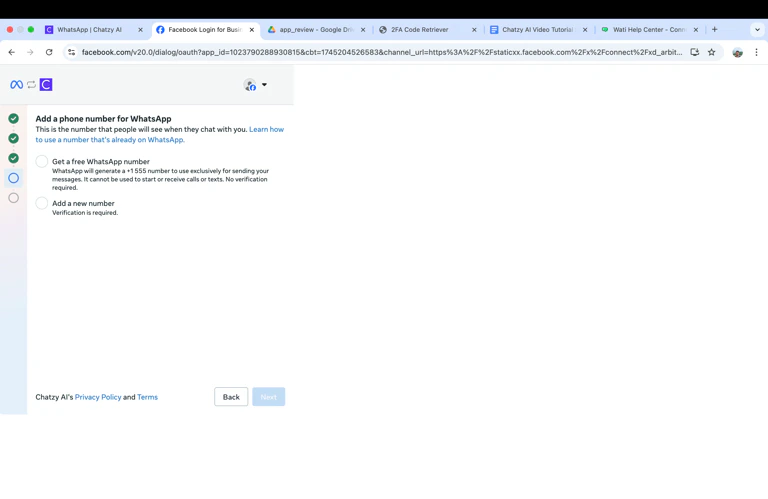Close the app_review Google Drive tab
Image resolution: width=768 pixels, height=499 pixels.
363,30
